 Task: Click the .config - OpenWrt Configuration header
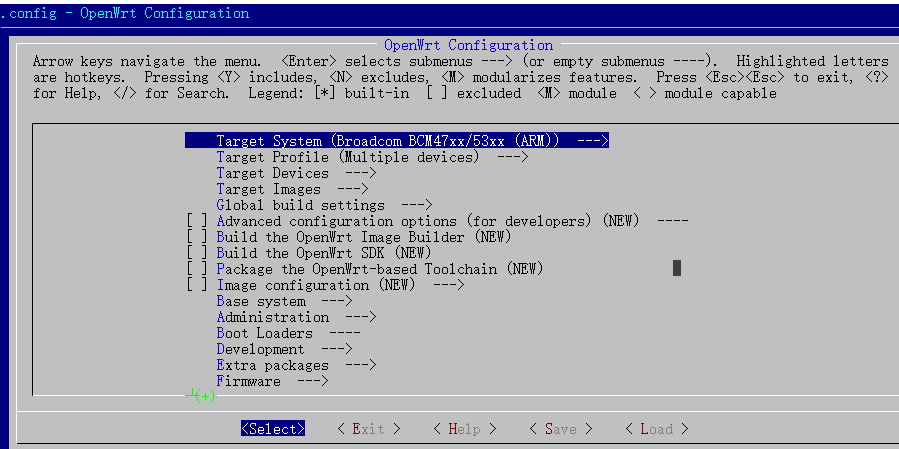tap(124, 13)
